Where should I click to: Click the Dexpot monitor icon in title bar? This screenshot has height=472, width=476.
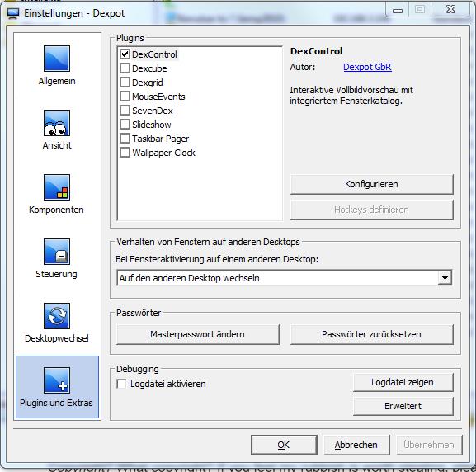click(x=13, y=13)
